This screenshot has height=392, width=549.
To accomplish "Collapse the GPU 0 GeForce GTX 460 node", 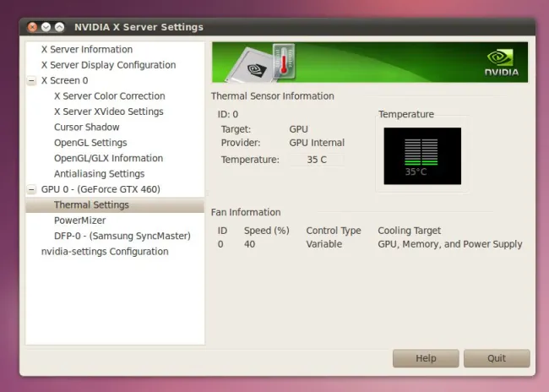I will tap(31, 189).
